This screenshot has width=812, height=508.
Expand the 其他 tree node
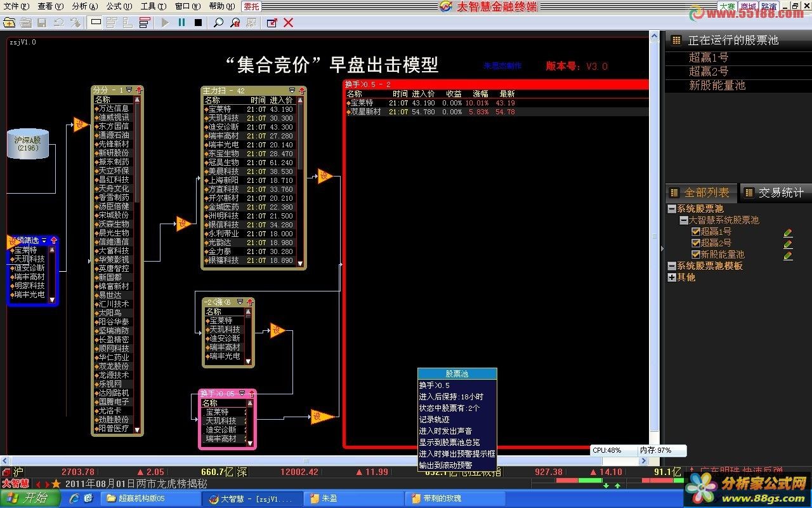[672, 277]
